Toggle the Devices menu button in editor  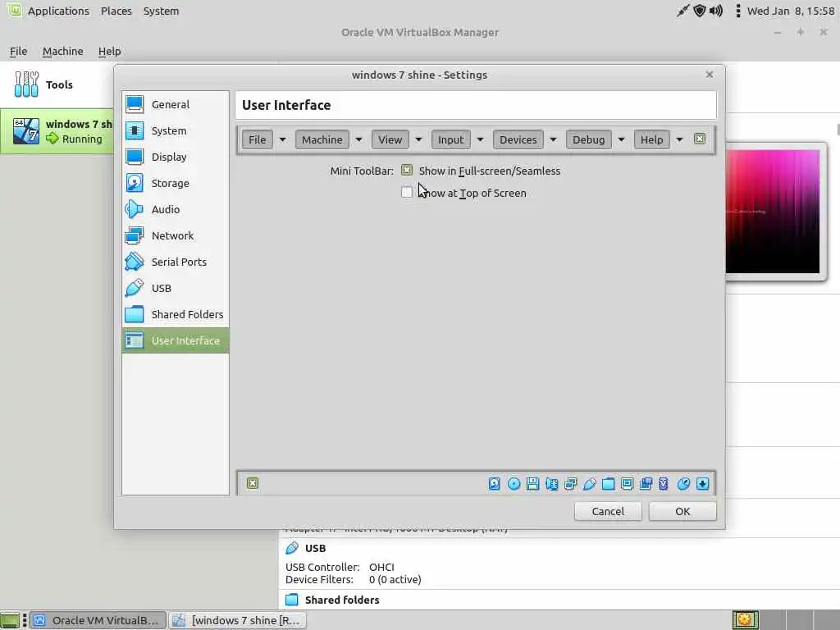(518, 139)
